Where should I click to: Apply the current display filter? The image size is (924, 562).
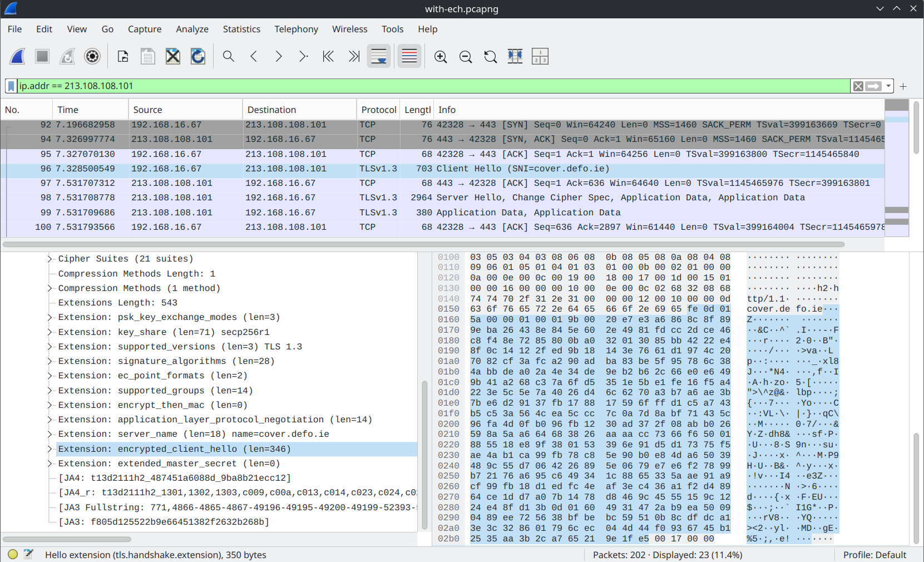pos(874,86)
